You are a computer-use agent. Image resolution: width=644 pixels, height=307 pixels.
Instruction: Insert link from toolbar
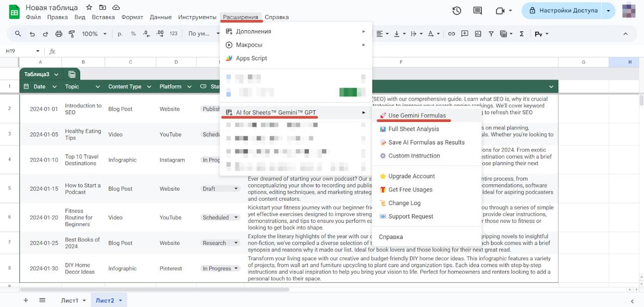pyautogui.click(x=451, y=34)
